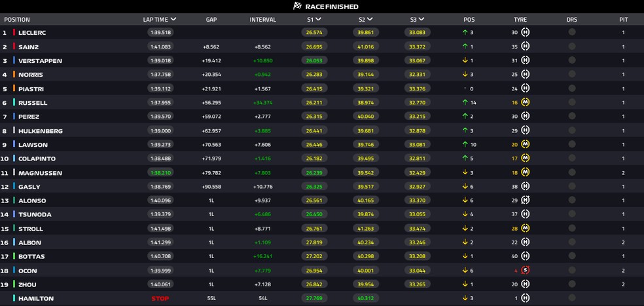
Task: Select driver name Leclerc
Action: pos(32,33)
